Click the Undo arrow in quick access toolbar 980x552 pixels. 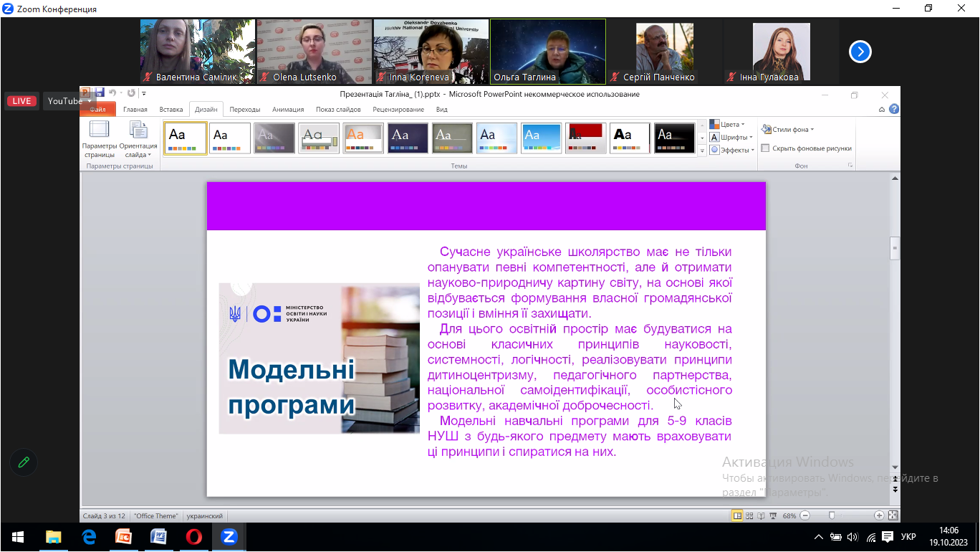click(x=112, y=92)
